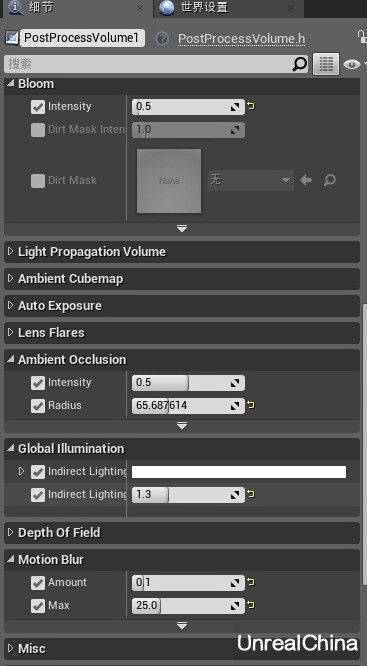
Task: Expand the Indirect Lighting color property
Action: 22,471
